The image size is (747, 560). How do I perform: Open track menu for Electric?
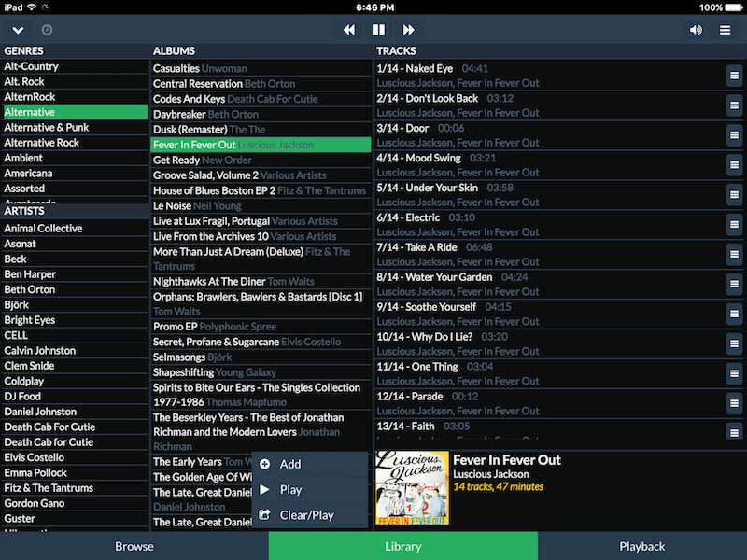point(734,224)
